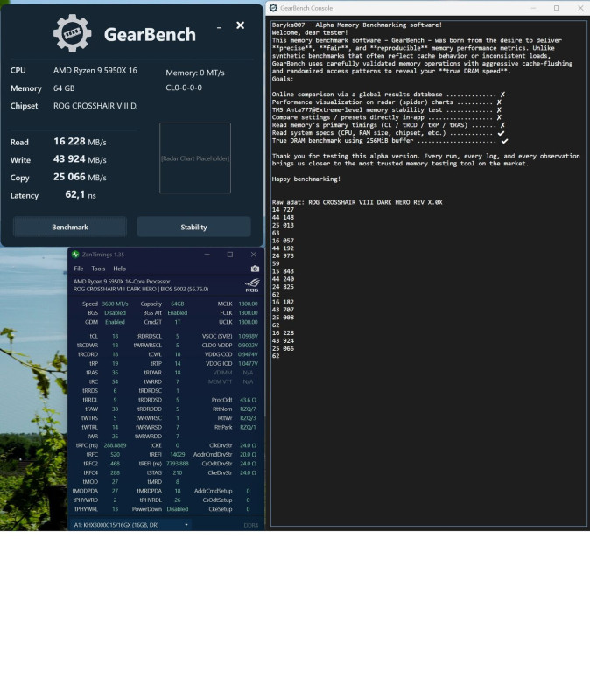Image resolution: width=590 pixels, height=700 pixels.
Task: Click the Write result 43 924 MB/s in GearBench
Action: 80,159
